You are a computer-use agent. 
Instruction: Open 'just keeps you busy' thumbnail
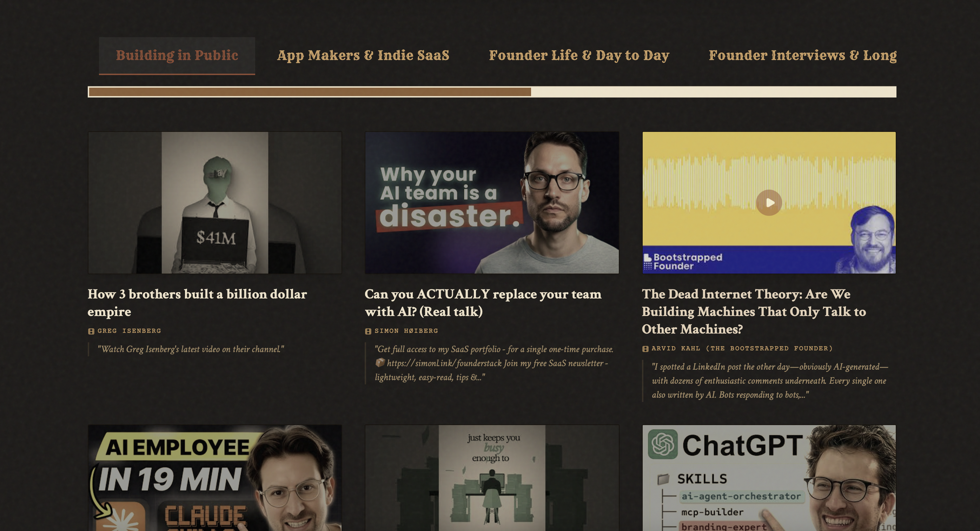coord(491,478)
